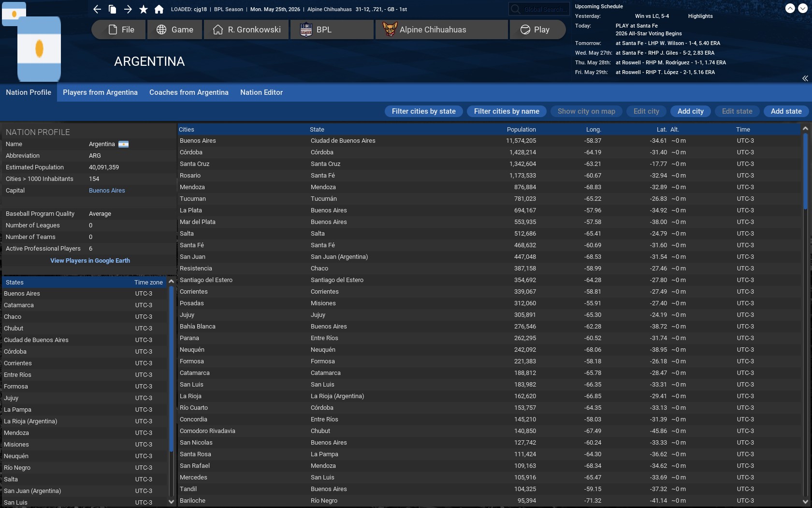Sort the table by Cities column header
The height and width of the screenshot is (508, 812).
[187, 130]
